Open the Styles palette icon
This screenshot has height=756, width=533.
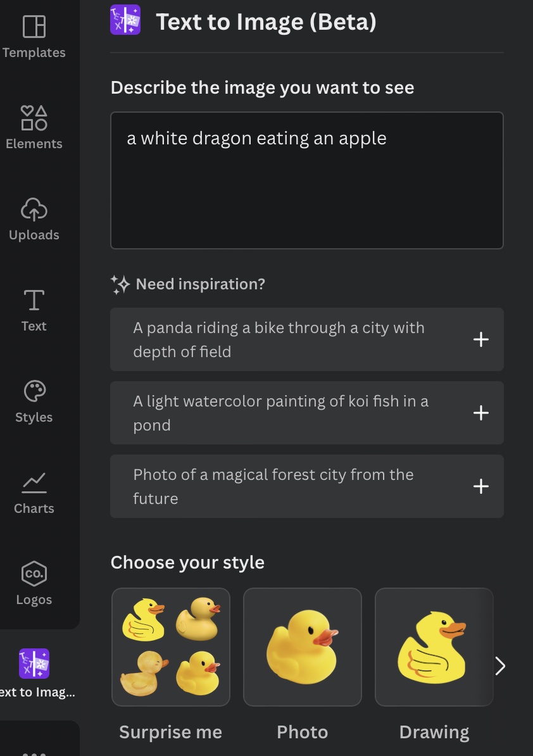point(34,391)
